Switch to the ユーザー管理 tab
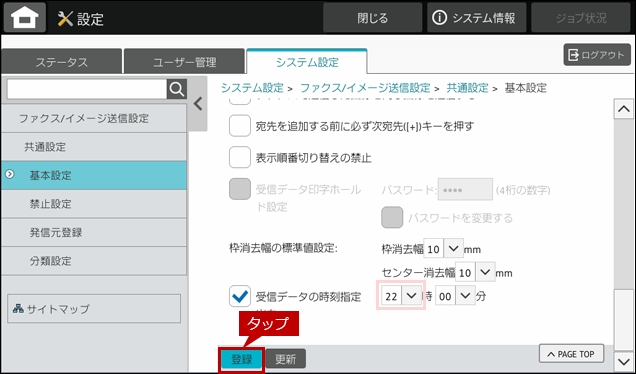 (184, 62)
